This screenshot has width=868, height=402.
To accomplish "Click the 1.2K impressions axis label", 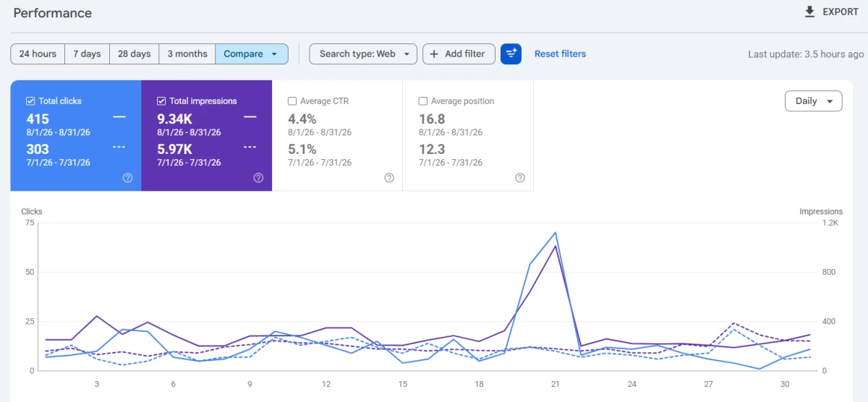I will click(x=830, y=223).
